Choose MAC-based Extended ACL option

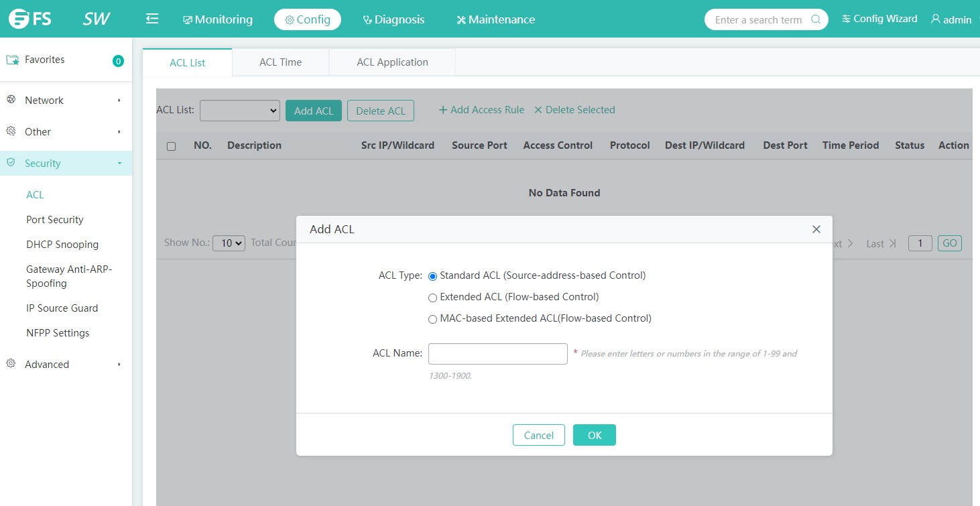(432, 320)
